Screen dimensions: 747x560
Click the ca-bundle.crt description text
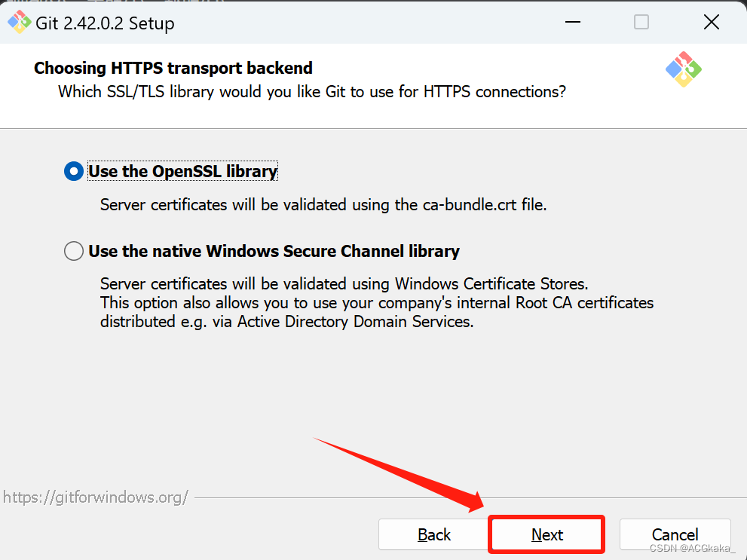coord(323,205)
